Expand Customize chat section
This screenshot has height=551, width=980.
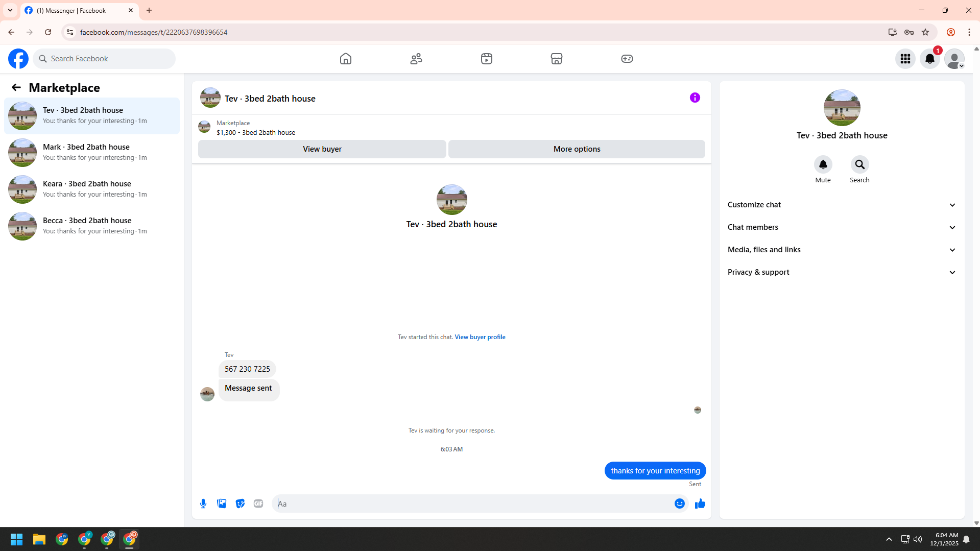842,205
